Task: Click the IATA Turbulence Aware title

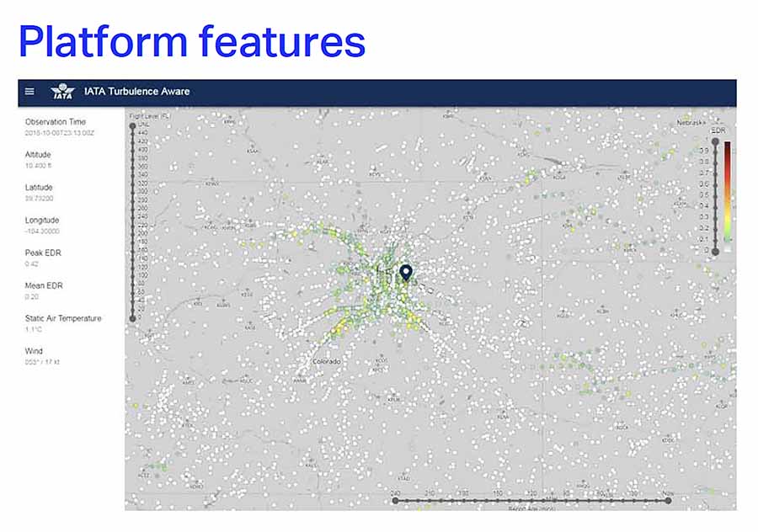Action: coord(136,92)
